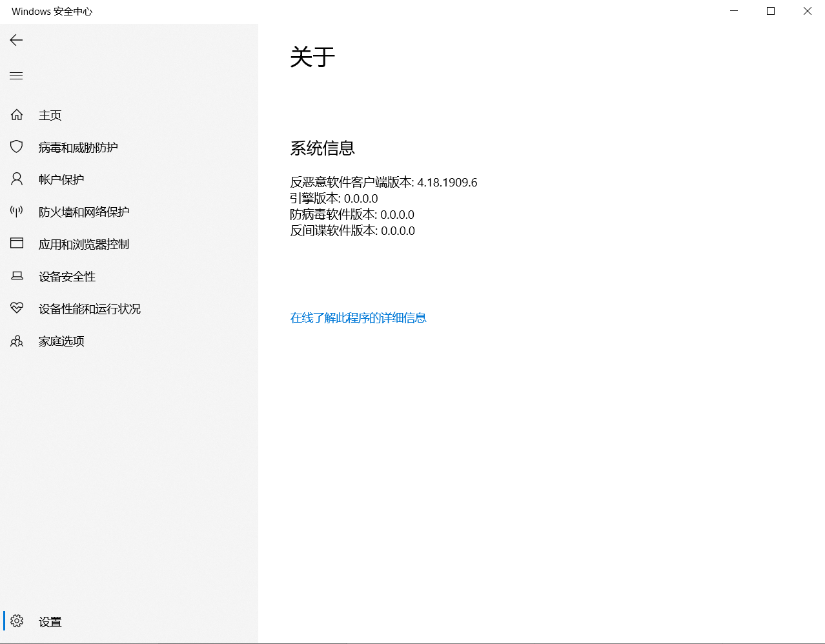The height and width of the screenshot is (644, 825).
Task: Open 主页 page
Action: (x=50, y=115)
